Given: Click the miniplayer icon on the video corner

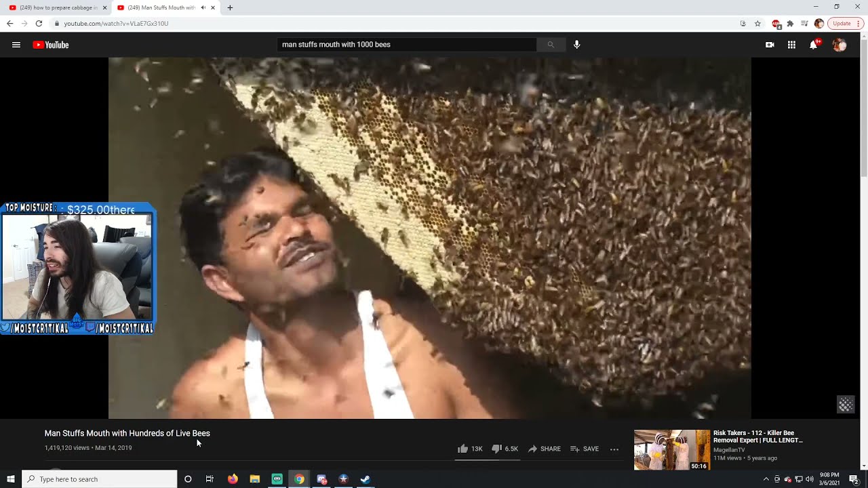Looking at the screenshot, I should click(x=846, y=405).
